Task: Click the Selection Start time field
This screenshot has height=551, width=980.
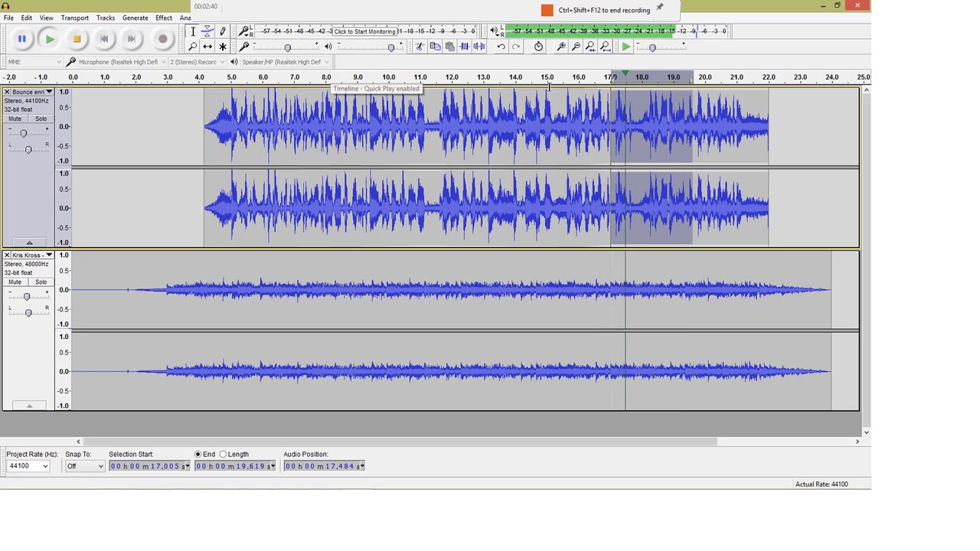Action: (149, 466)
